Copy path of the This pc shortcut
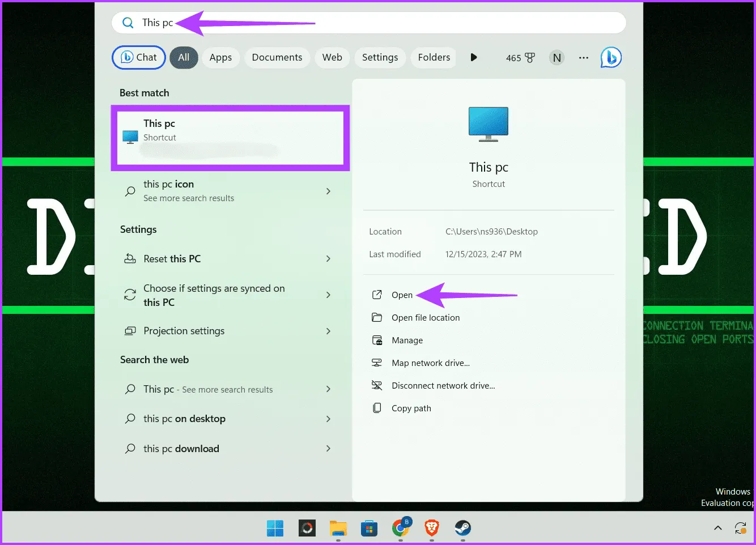The height and width of the screenshot is (545, 756). (411, 408)
